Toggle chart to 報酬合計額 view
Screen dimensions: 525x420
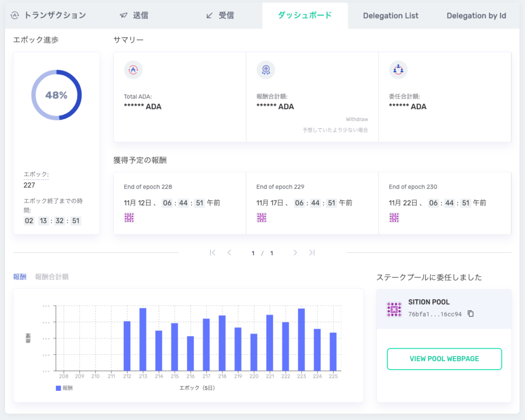[52, 277]
